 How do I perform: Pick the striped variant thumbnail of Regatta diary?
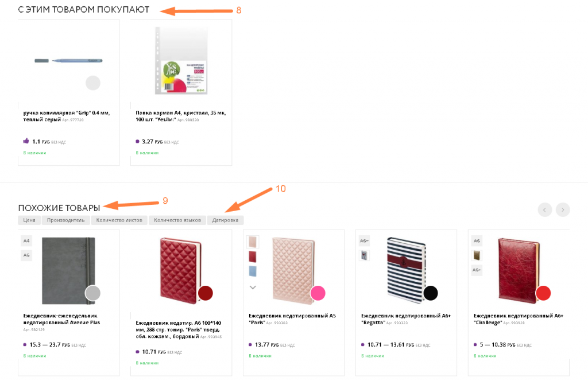point(364,255)
